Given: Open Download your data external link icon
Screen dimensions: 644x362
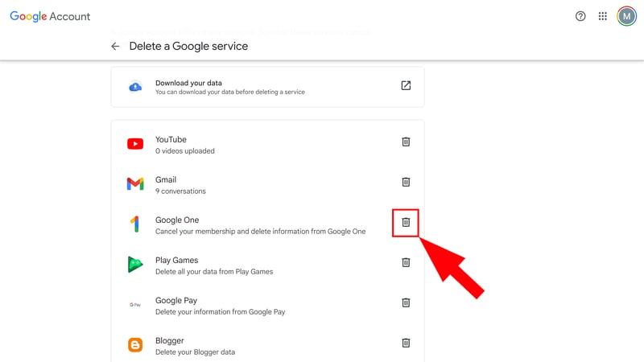Looking at the screenshot, I should pos(406,86).
